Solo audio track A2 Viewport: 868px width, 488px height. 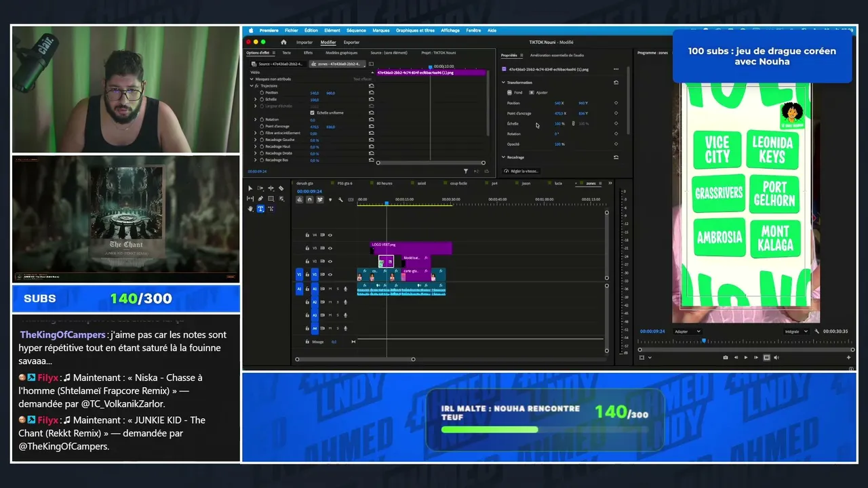338,302
